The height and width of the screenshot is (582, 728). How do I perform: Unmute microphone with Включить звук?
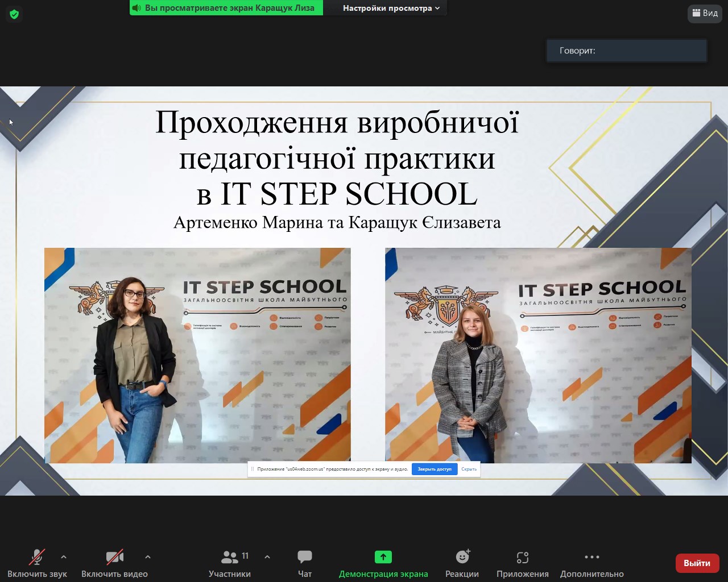pyautogui.click(x=37, y=564)
